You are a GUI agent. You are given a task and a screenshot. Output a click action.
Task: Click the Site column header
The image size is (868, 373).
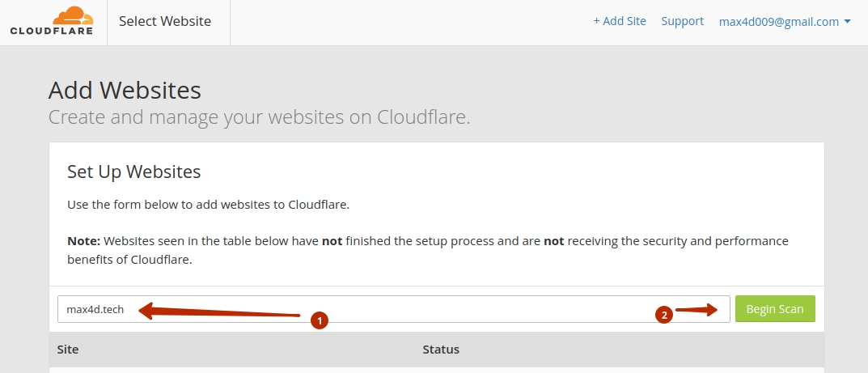tap(67, 350)
